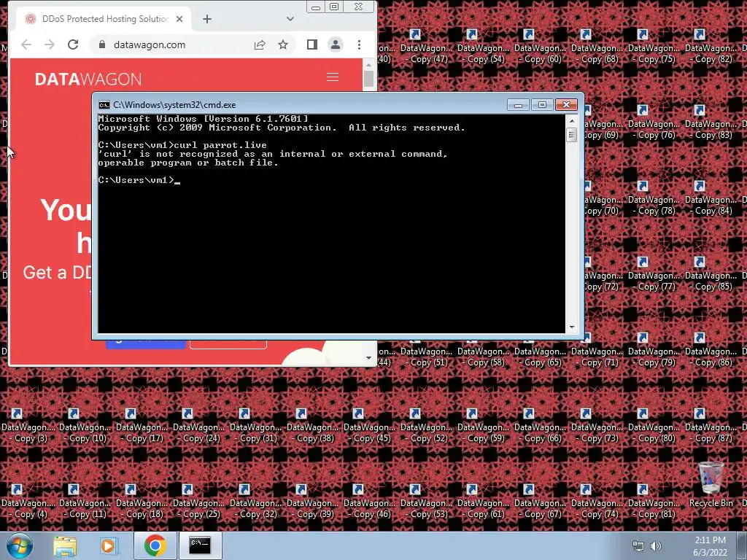Select DataWagon Copy (3) shortcut
747x560 pixels.
(x=28, y=425)
